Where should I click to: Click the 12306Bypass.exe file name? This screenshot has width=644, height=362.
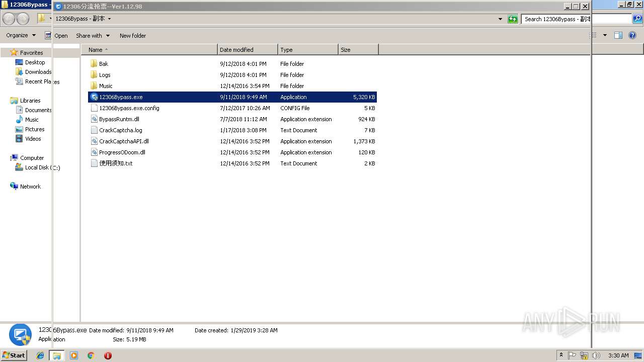click(x=121, y=97)
